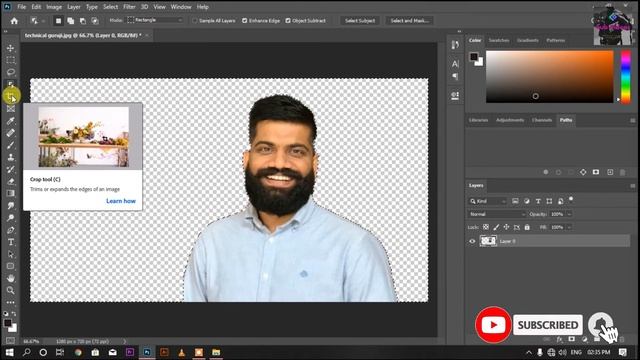Select the Hand tool

[x=11, y=278]
